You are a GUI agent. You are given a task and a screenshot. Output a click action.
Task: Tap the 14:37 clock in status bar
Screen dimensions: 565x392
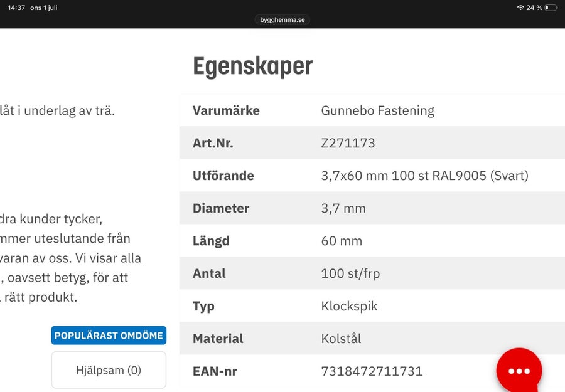click(x=16, y=8)
